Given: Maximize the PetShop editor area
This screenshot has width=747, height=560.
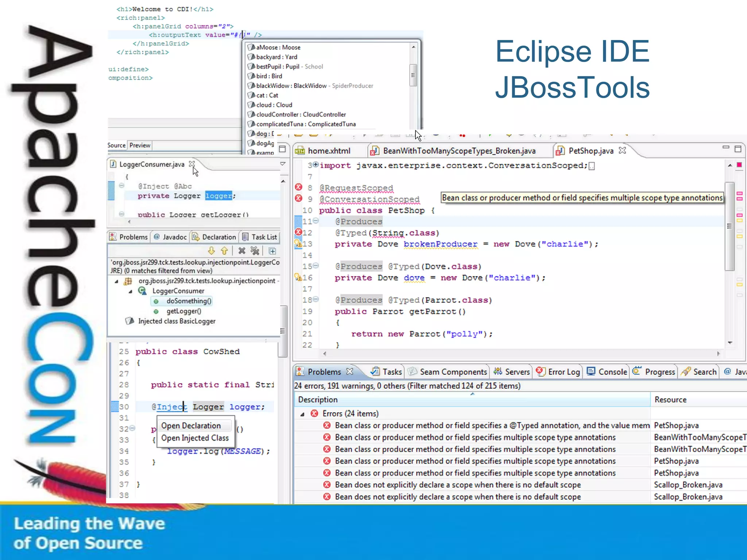Looking at the screenshot, I should point(738,149).
